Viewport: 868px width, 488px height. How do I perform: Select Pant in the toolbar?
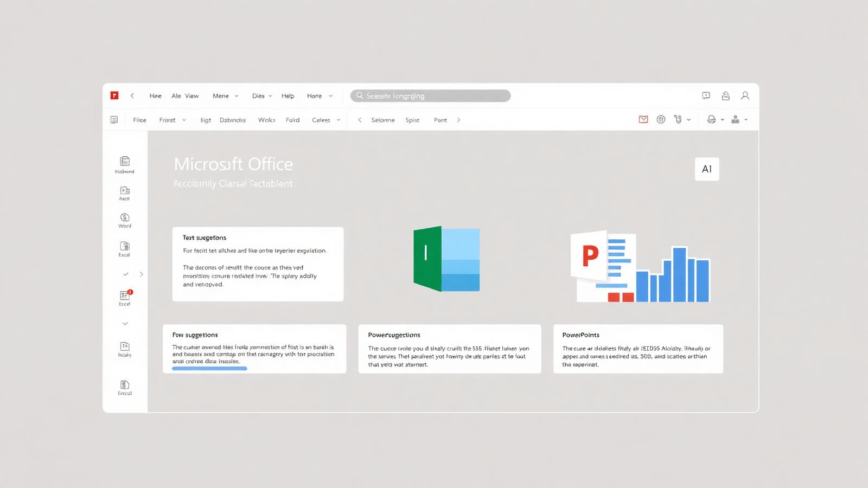tap(441, 120)
